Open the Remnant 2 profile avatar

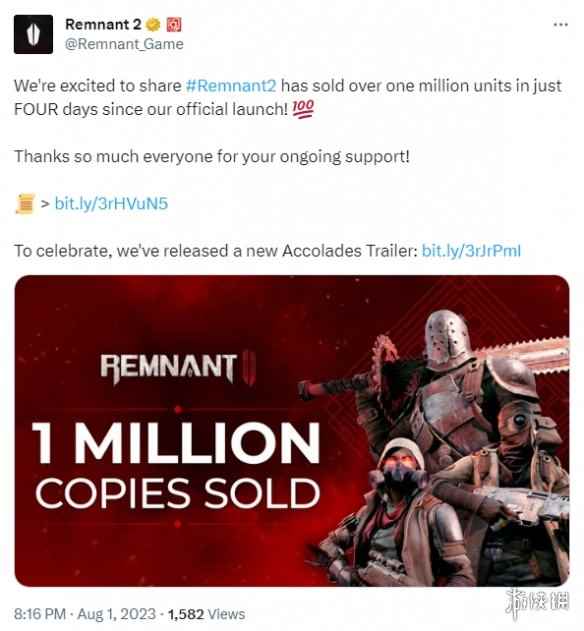[x=33, y=34]
